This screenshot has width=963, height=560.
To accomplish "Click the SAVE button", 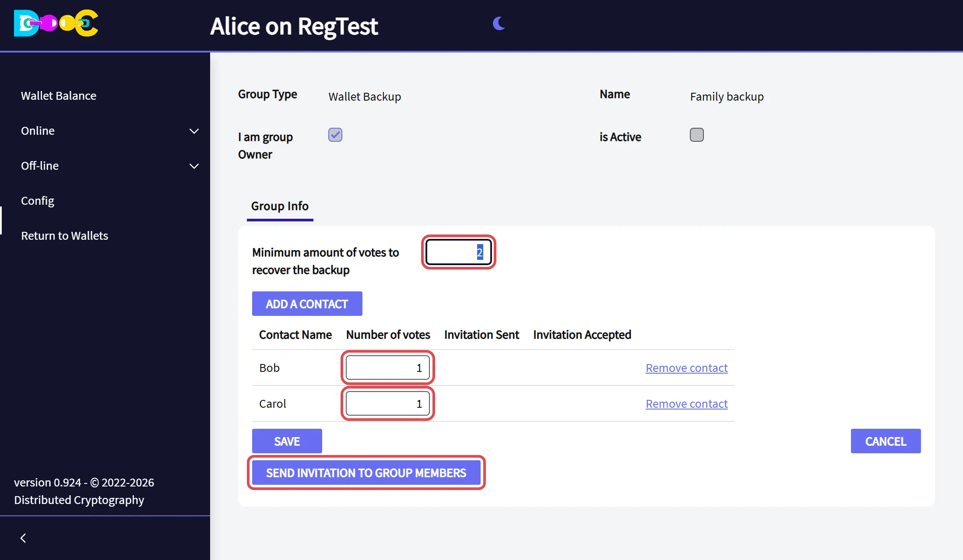I will [x=287, y=441].
